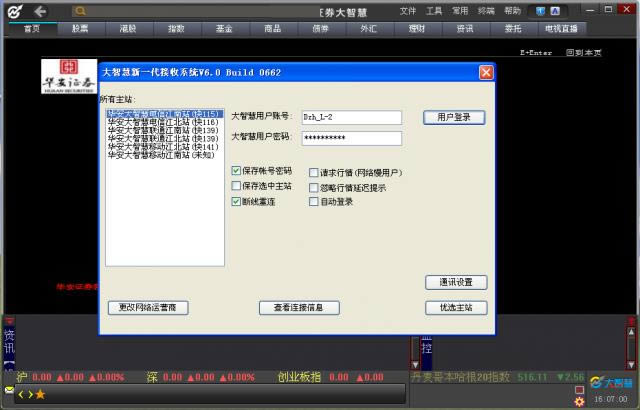Select 华安大智慧移动江南站 (未知) server

coord(164,155)
